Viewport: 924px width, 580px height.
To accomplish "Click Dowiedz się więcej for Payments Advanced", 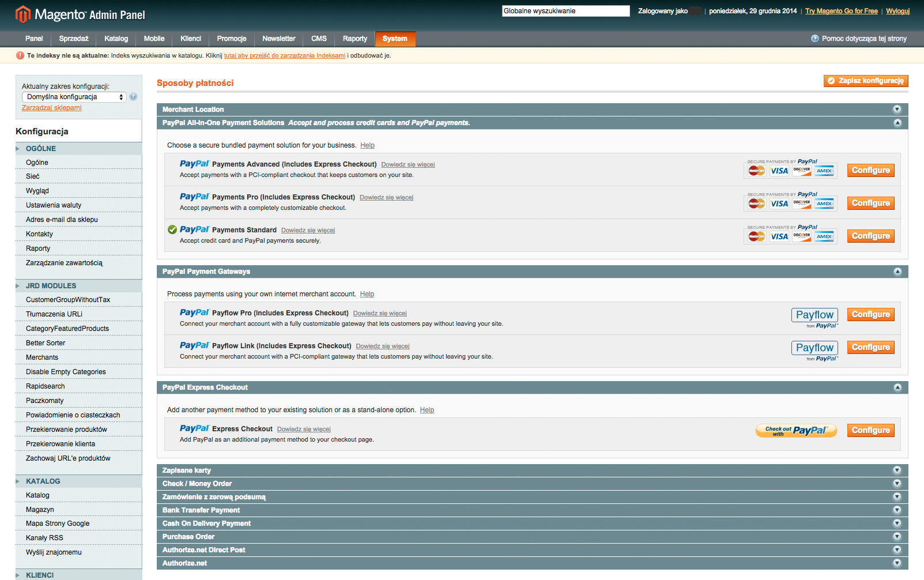I will (408, 165).
